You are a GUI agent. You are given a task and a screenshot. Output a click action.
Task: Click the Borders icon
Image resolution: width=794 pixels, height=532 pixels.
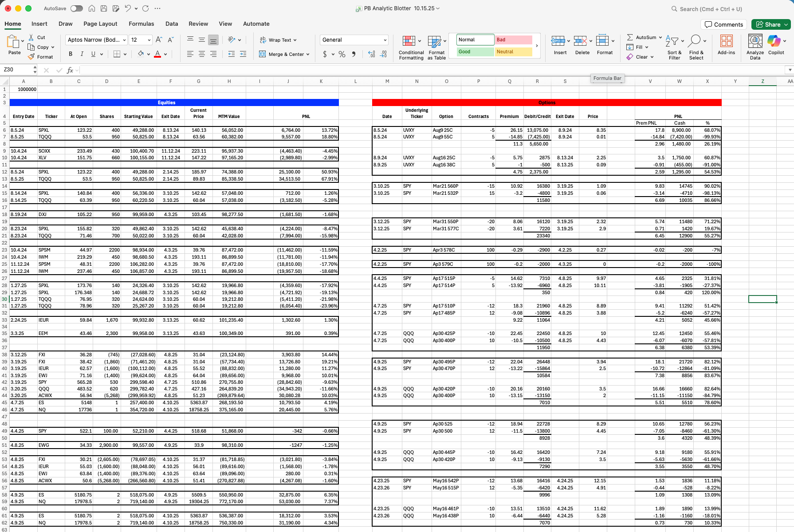(117, 54)
